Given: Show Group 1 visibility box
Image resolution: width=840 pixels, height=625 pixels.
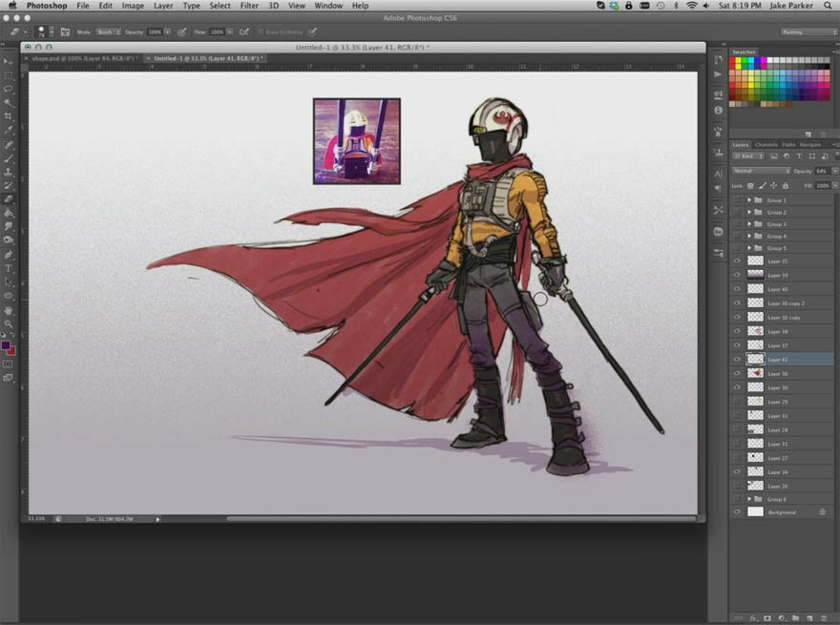Looking at the screenshot, I should point(737,199).
